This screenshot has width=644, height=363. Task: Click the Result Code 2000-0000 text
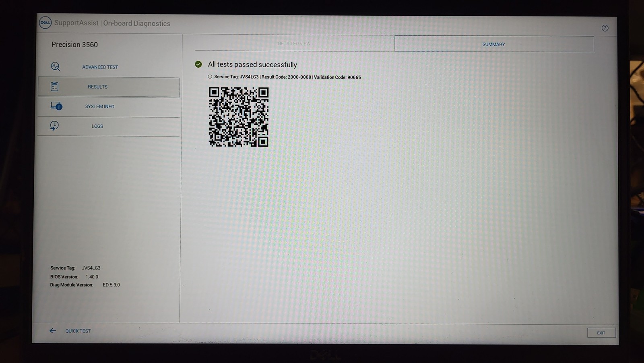(286, 77)
